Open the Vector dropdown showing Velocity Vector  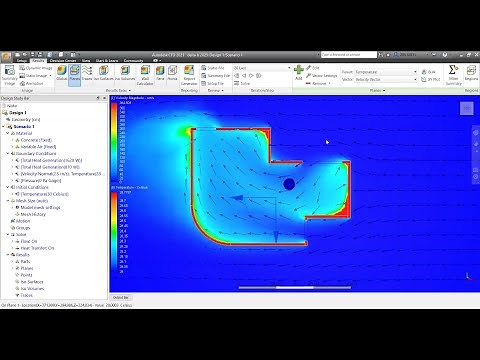(x=386, y=79)
